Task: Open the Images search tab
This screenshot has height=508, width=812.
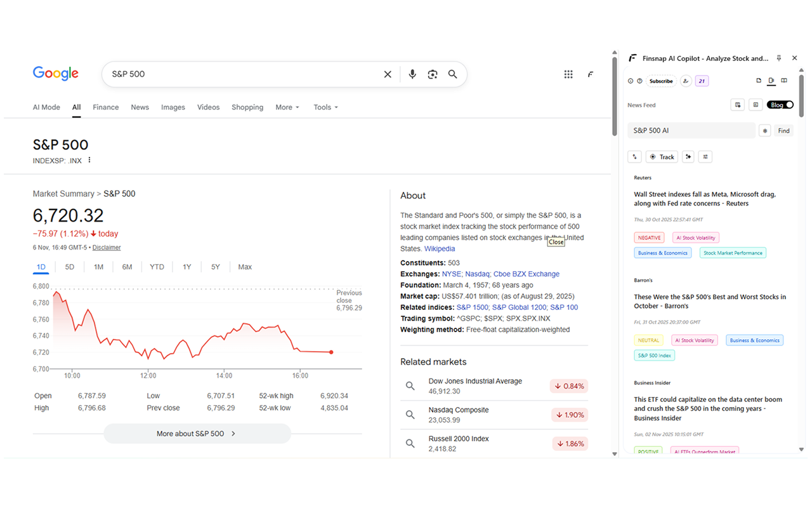Action: [173, 107]
